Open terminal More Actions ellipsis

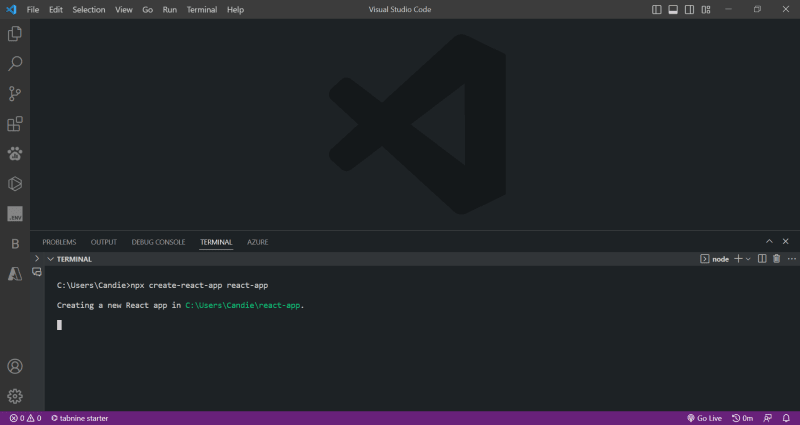click(792, 259)
